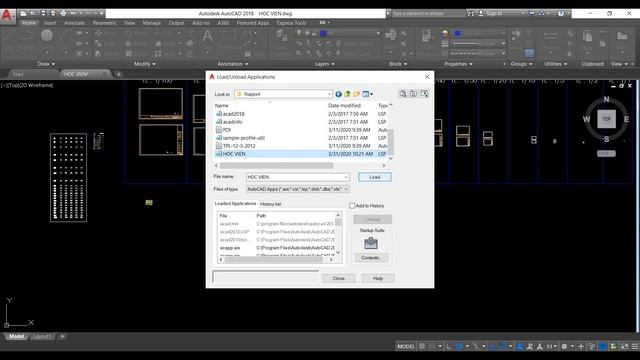Add a new drawing tab with plus

click(x=118, y=74)
